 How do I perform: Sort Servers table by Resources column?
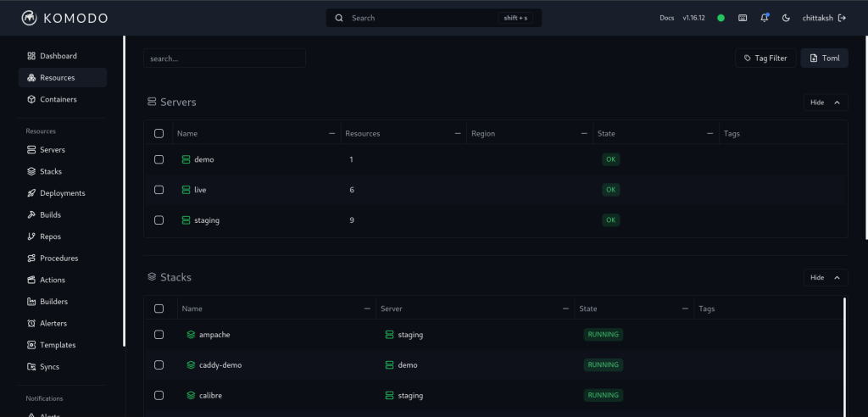tap(403, 133)
